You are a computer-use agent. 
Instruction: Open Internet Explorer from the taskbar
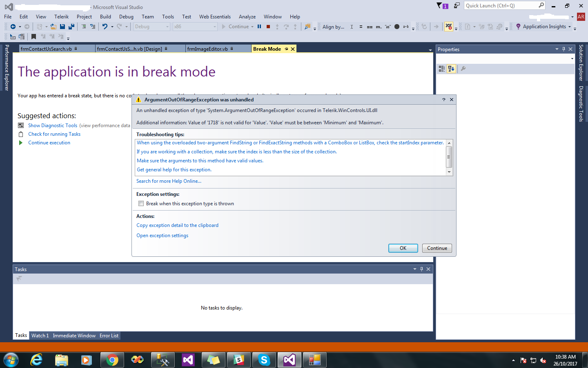tap(36, 360)
